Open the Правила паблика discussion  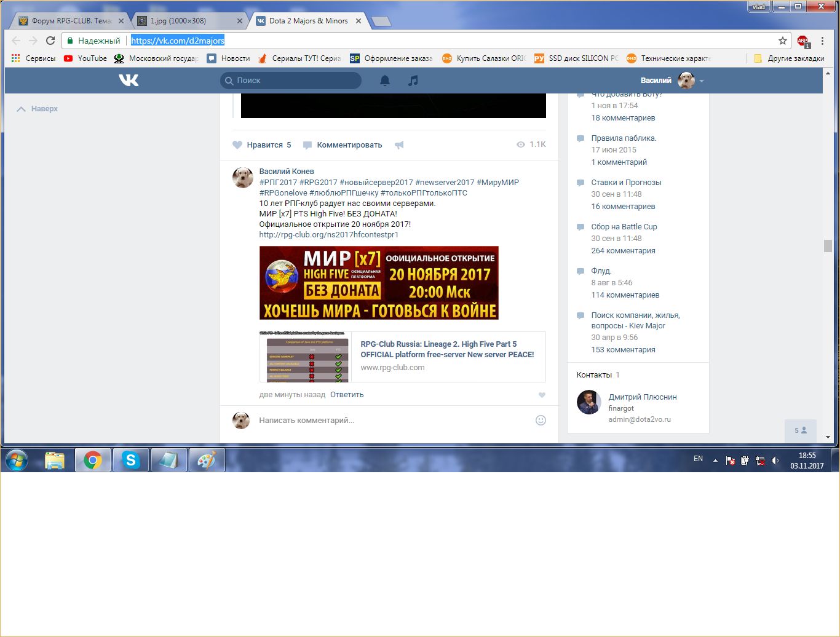tap(624, 138)
